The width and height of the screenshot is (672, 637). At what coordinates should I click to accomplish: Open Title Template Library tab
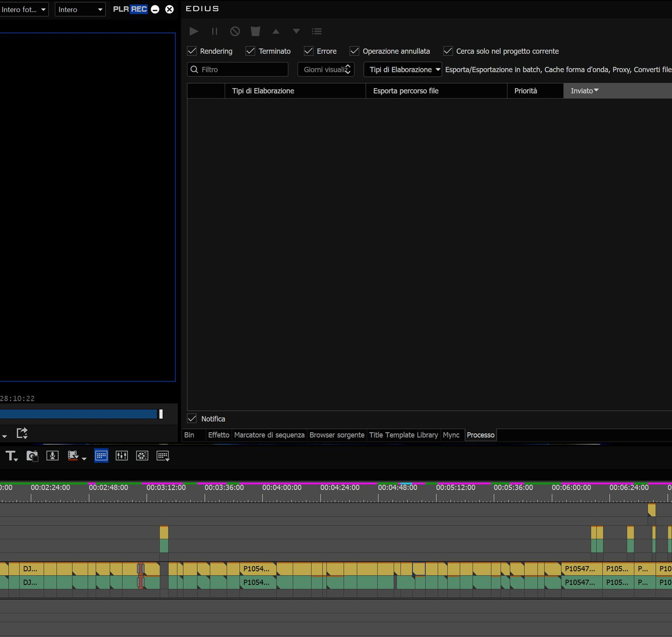point(403,435)
